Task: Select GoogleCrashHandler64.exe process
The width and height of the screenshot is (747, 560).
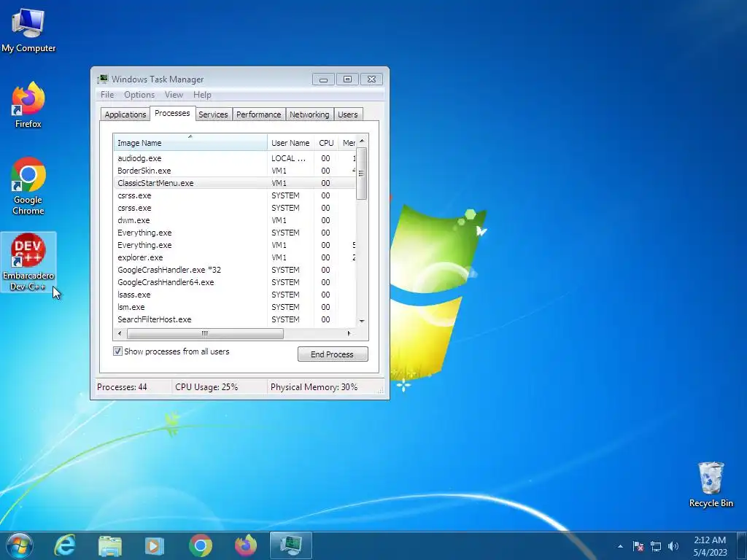Action: pyautogui.click(x=234, y=282)
